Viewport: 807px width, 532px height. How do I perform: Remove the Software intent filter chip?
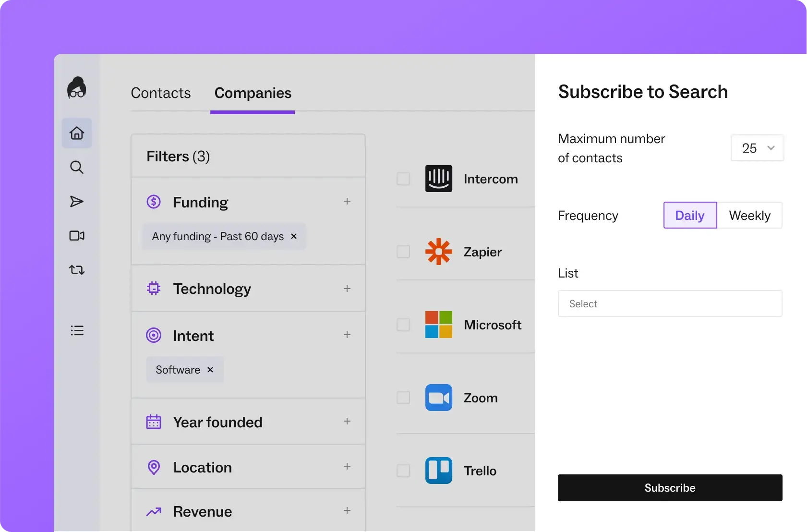tap(210, 370)
